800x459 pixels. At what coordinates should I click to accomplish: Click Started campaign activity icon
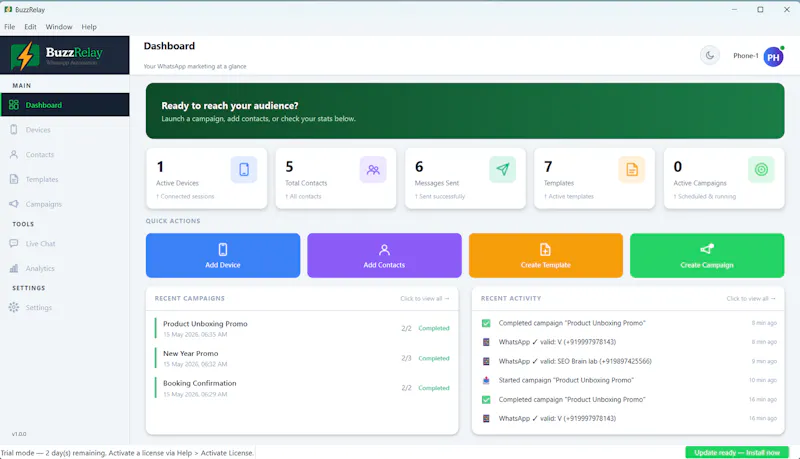[486, 380]
